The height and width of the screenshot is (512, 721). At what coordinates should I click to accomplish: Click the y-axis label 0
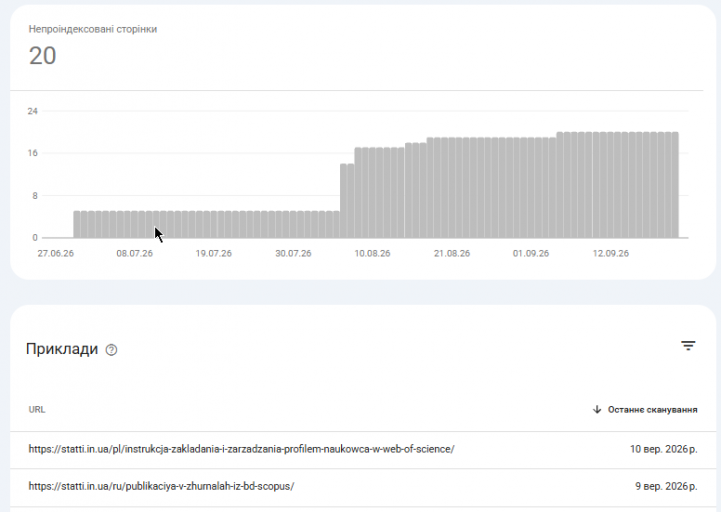[x=35, y=238]
